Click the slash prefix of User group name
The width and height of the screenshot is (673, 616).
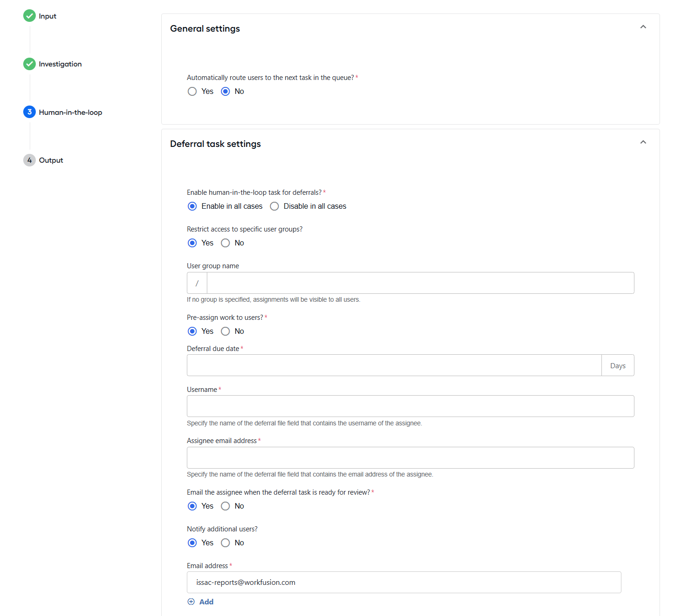click(197, 283)
